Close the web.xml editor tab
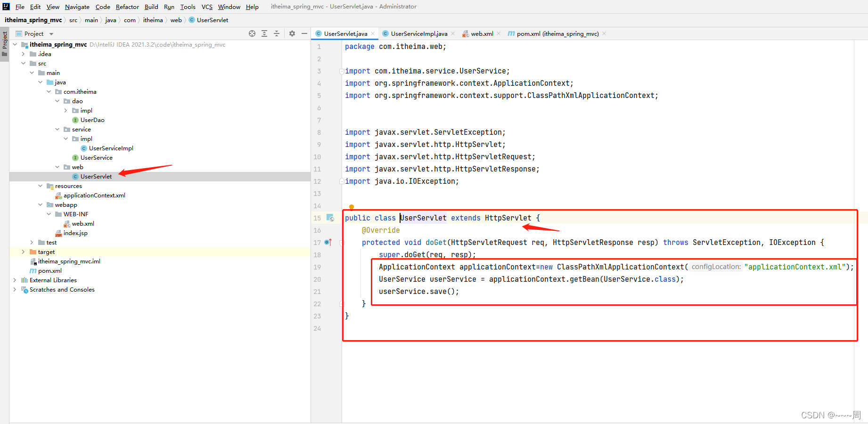868x424 pixels. [499, 33]
